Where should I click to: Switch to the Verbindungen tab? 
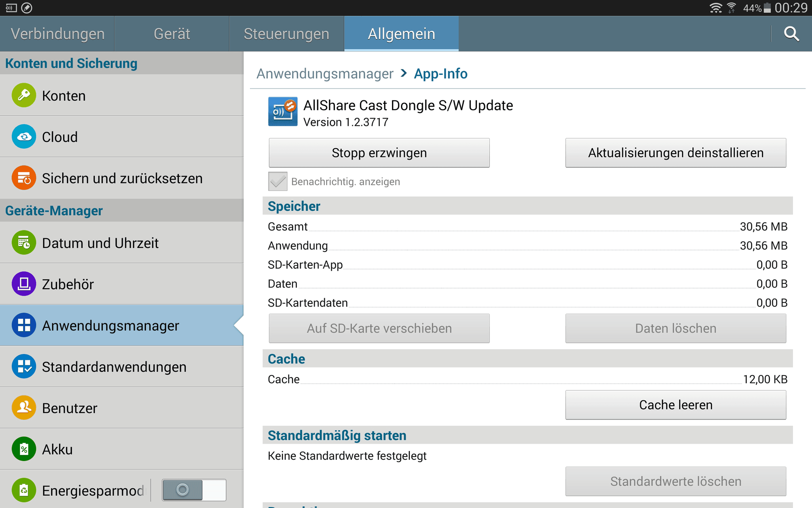click(x=58, y=33)
